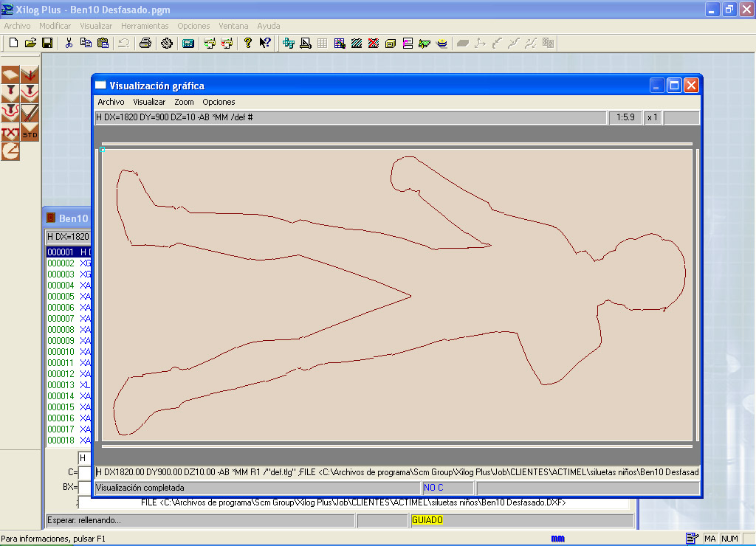Viewport: 756px width, 546px height.
Task: Click the x 1 scale button
Action: click(x=653, y=117)
